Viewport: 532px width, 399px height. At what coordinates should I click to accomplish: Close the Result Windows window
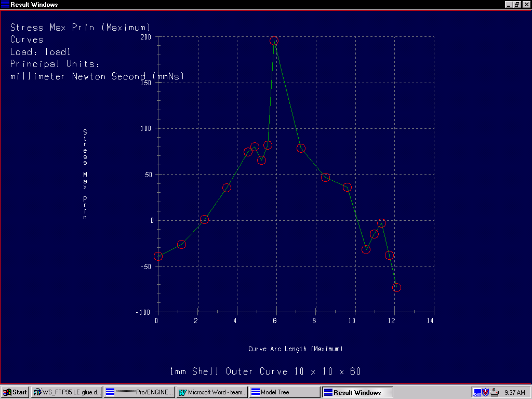tap(526, 5)
